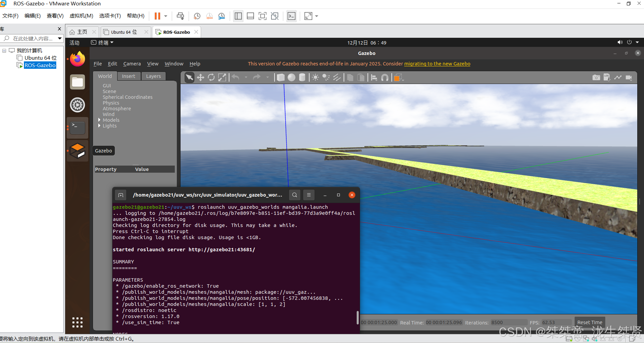The width and height of the screenshot is (644, 343).
Task: Open Files from Ubuntu dock
Action: coord(77,82)
